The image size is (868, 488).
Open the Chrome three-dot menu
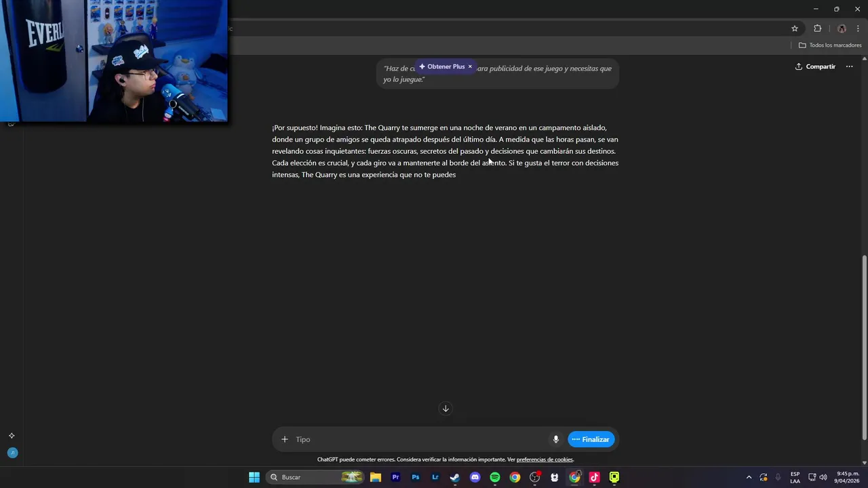pyautogui.click(x=858, y=28)
